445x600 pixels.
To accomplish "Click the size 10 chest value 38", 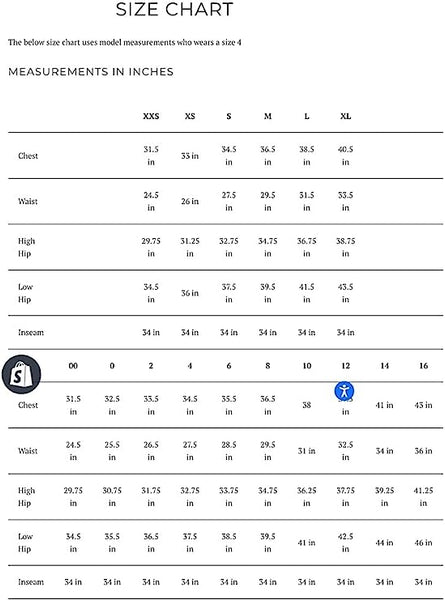I will tap(306, 405).
